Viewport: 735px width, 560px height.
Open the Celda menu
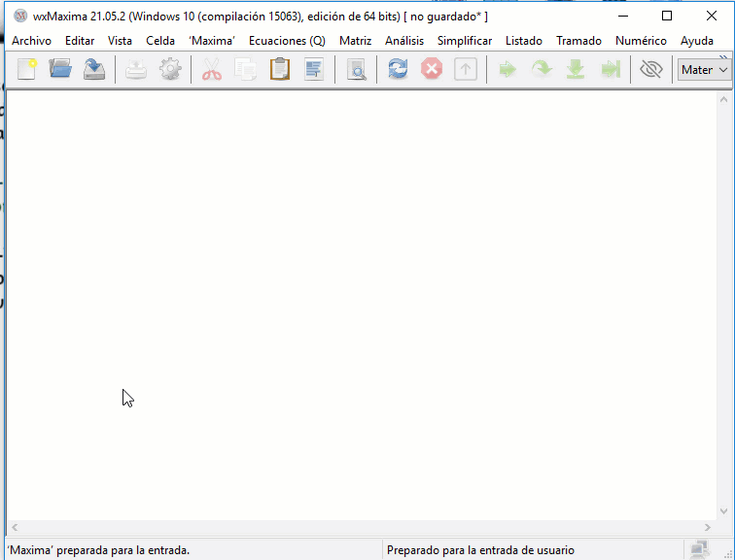point(160,41)
